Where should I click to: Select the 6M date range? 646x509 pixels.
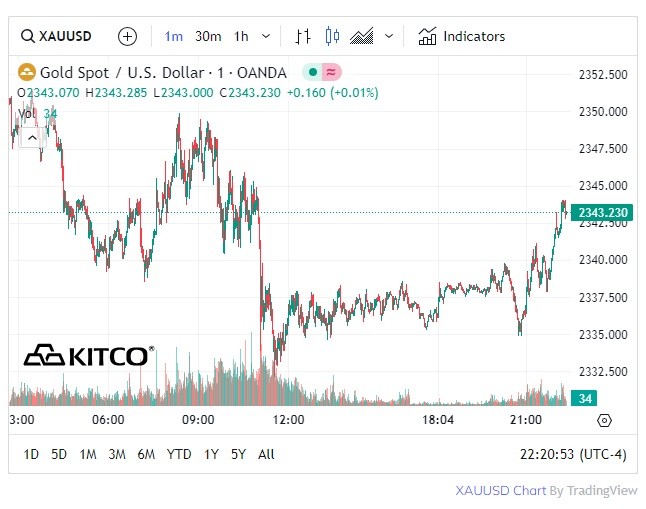coord(146,455)
